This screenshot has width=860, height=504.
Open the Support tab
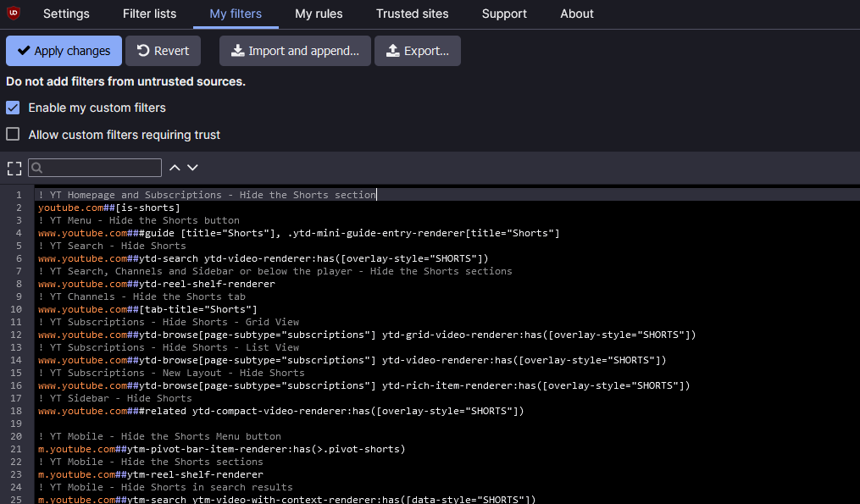pyautogui.click(x=504, y=14)
